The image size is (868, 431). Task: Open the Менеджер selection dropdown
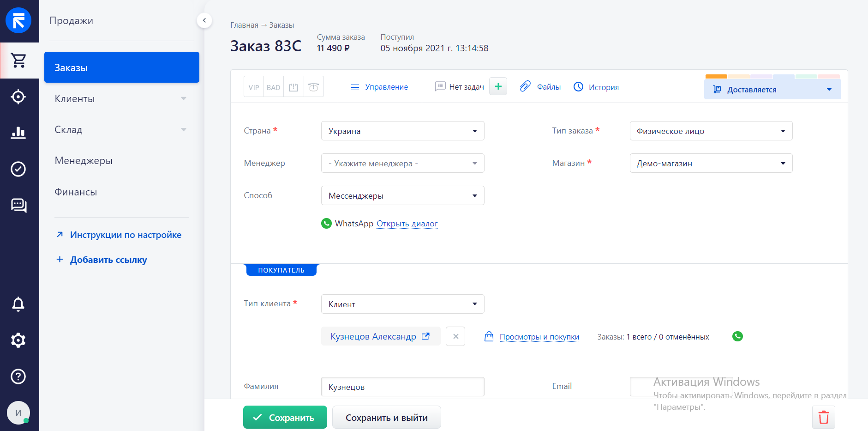coord(402,163)
